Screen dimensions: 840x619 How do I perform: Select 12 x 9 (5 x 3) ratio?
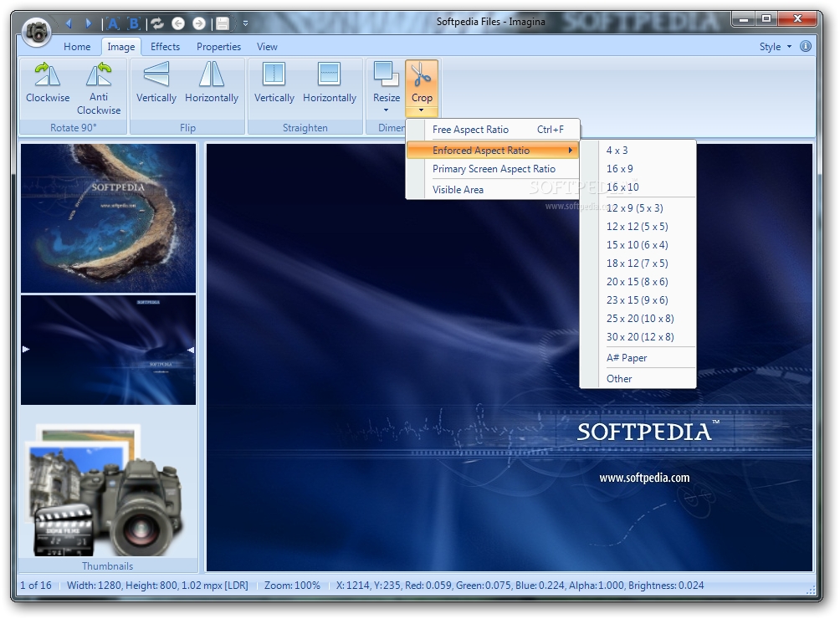click(638, 208)
